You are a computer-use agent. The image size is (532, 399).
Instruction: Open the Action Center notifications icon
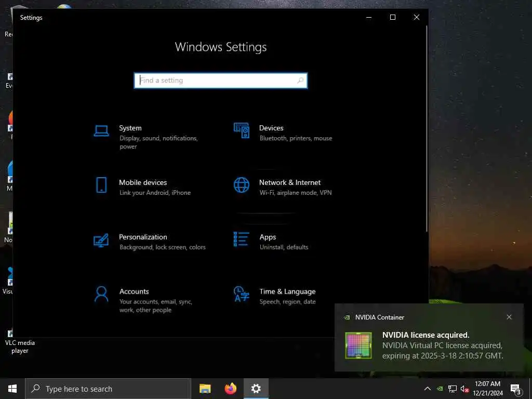pyautogui.click(x=515, y=389)
